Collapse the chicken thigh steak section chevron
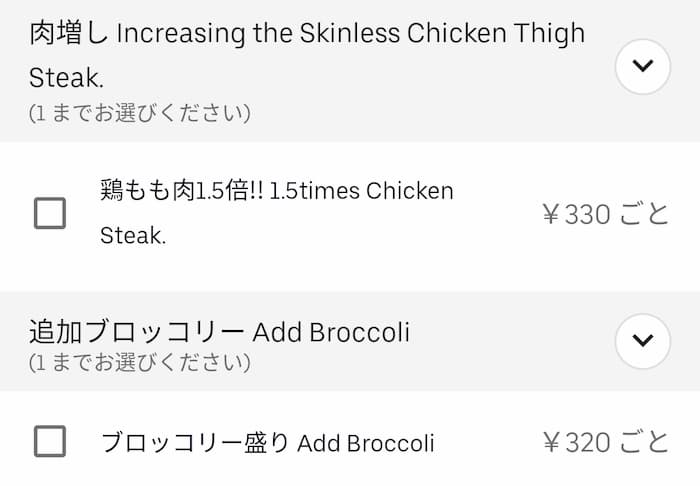Image resolution: width=700 pixels, height=486 pixels. click(642, 67)
